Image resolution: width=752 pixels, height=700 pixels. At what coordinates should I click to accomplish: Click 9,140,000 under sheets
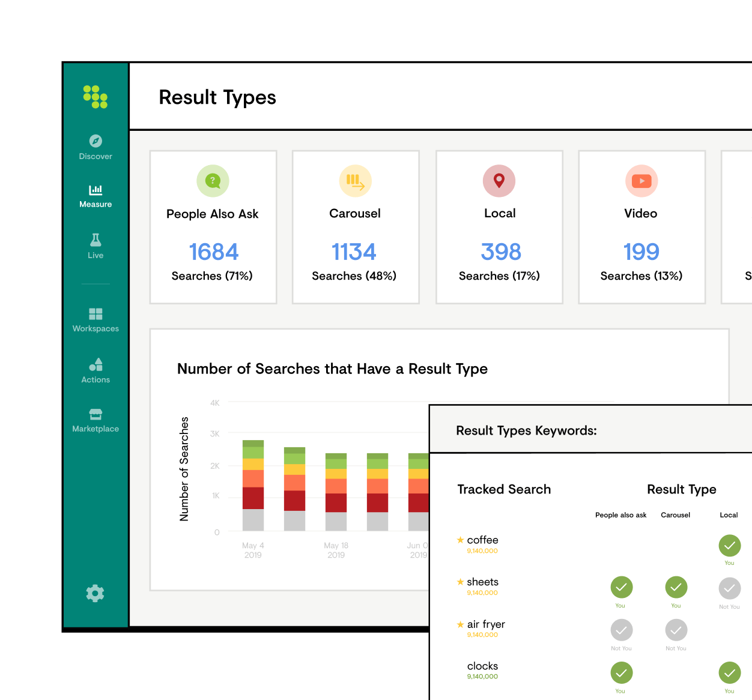coord(482,593)
